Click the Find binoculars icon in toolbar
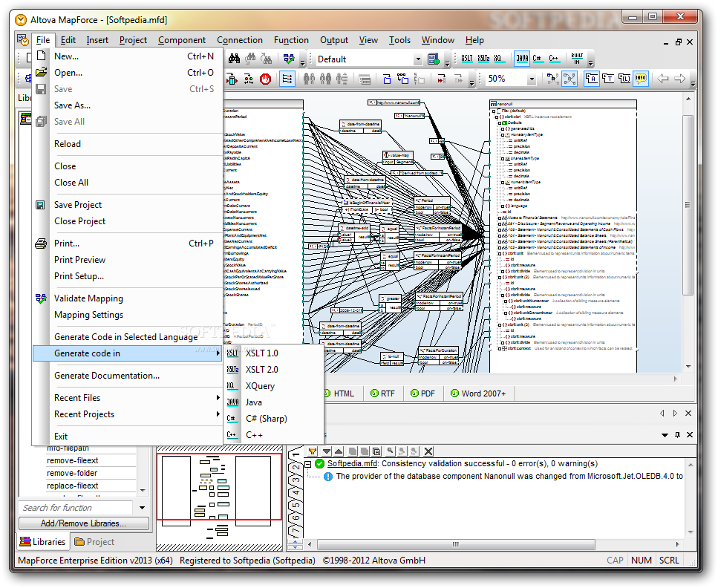The image size is (718, 588). pos(234,59)
